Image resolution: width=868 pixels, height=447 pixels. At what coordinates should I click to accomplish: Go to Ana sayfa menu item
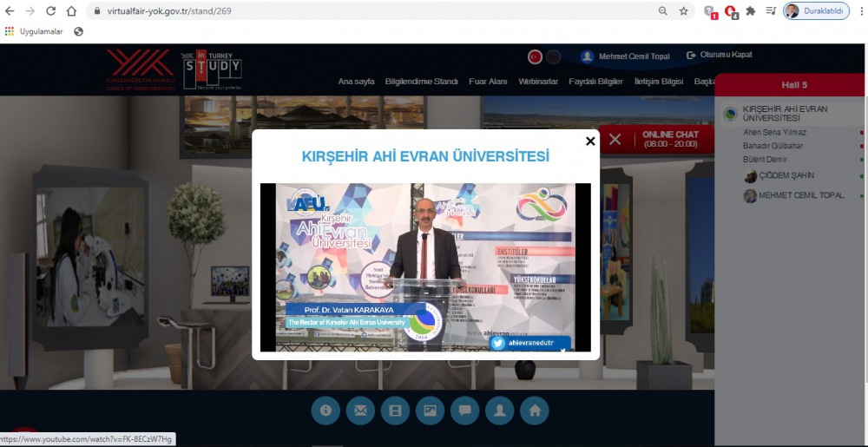click(x=356, y=82)
